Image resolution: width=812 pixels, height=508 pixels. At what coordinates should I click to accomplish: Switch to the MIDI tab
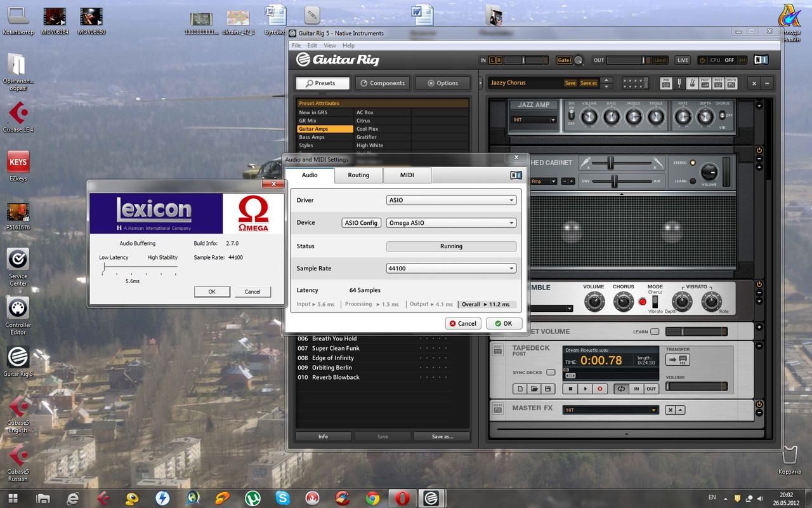[x=407, y=175]
